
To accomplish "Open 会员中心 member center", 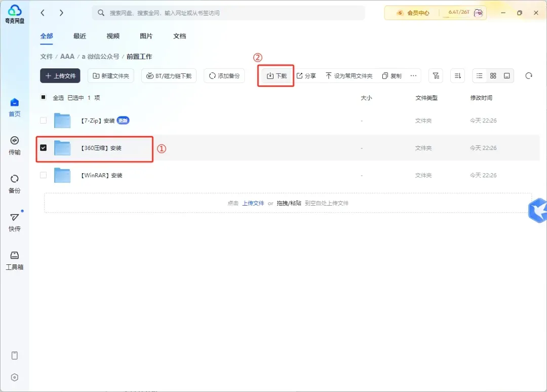I will 413,13.
